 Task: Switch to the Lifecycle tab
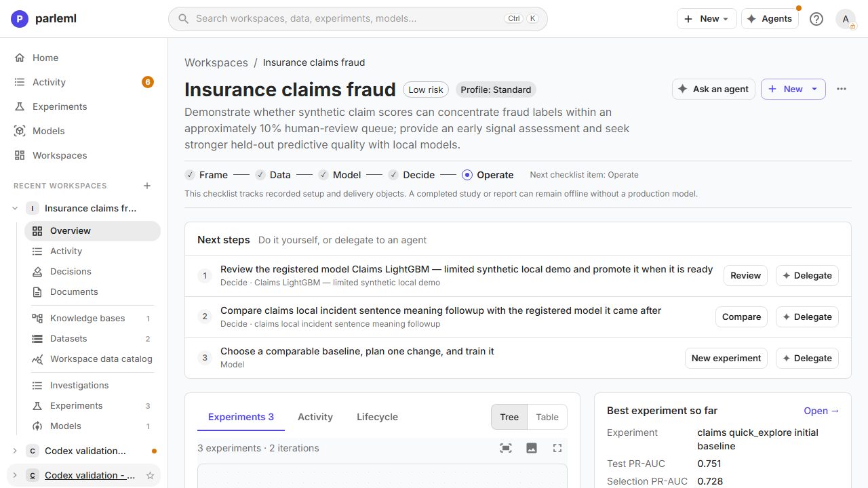coord(377,417)
